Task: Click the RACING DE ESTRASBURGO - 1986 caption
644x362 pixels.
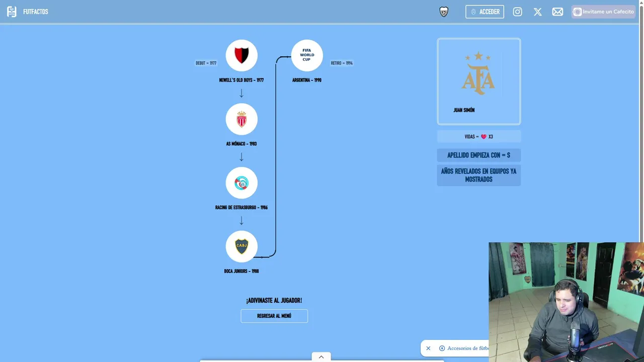Action: pos(242,208)
